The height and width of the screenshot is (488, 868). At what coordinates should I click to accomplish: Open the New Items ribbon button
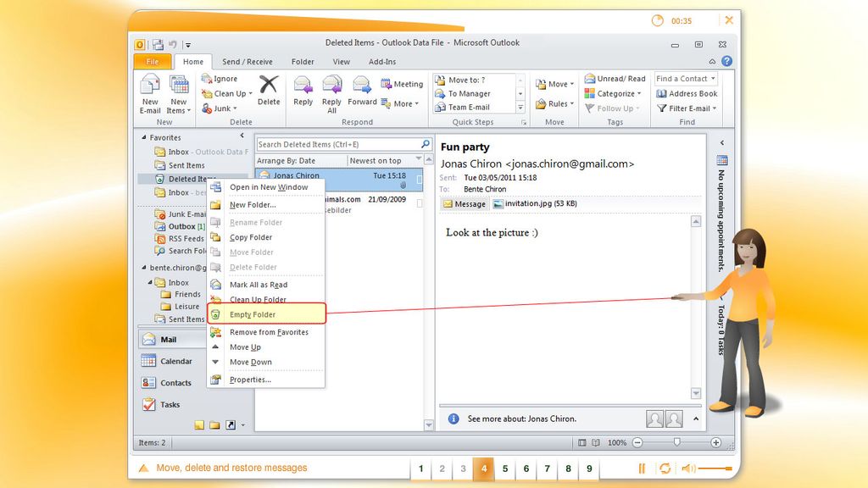point(178,94)
